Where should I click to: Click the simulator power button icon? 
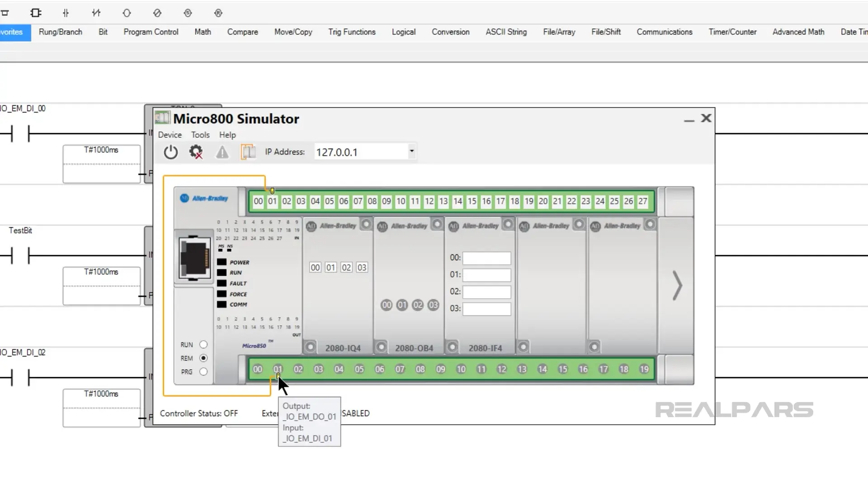point(170,152)
